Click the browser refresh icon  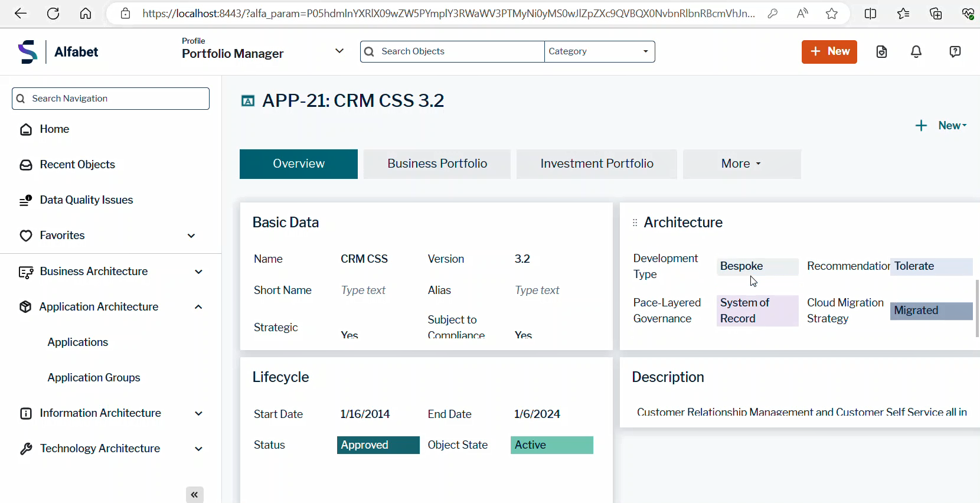(x=53, y=14)
